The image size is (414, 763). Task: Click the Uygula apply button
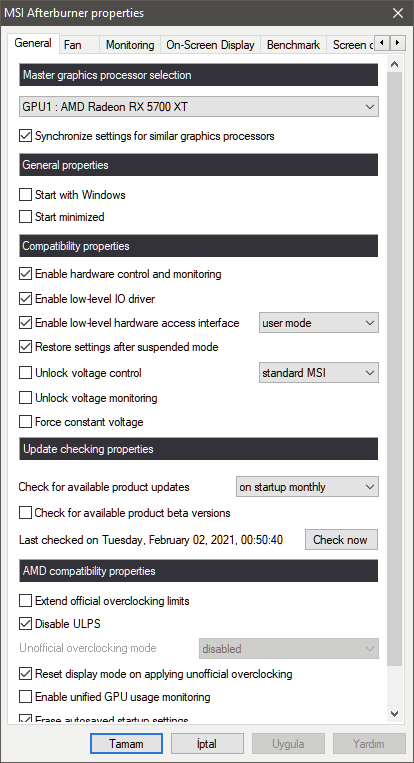pos(288,744)
